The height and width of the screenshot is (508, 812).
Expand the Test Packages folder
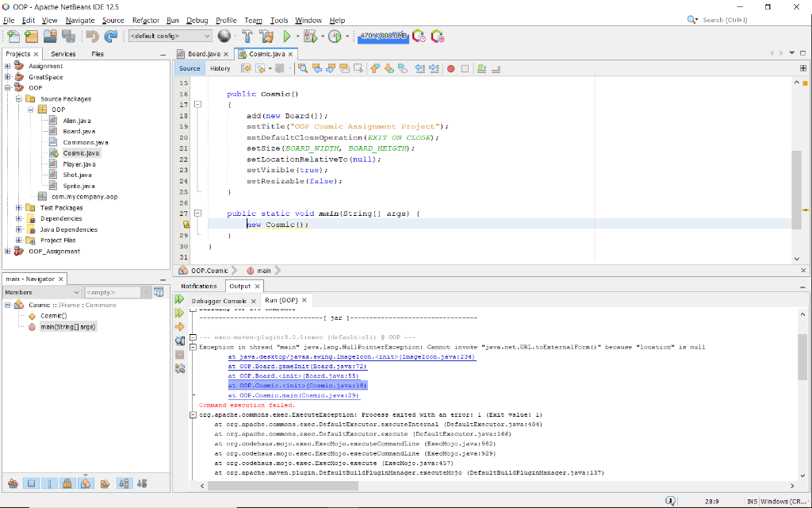pyautogui.click(x=19, y=208)
